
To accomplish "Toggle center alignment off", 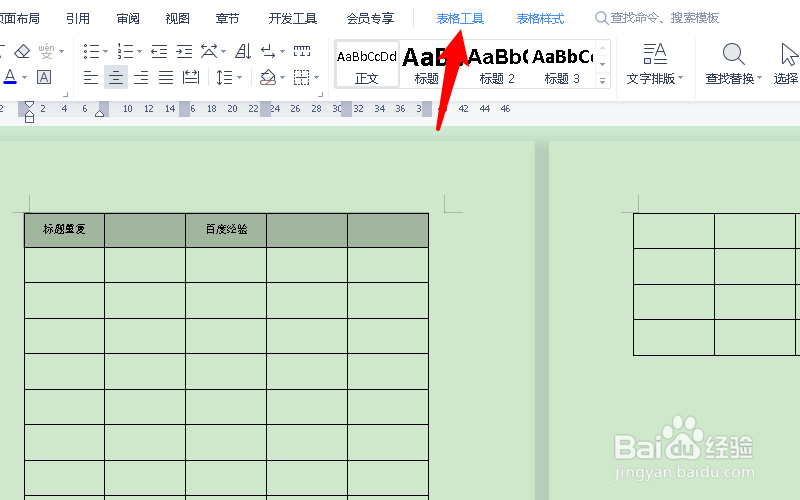I will coord(116,78).
